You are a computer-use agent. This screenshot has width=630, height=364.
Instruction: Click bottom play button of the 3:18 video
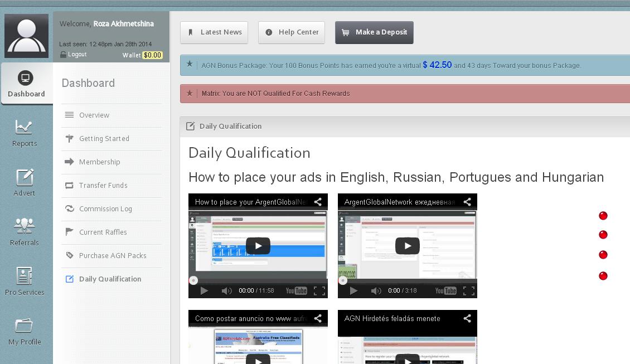353,290
